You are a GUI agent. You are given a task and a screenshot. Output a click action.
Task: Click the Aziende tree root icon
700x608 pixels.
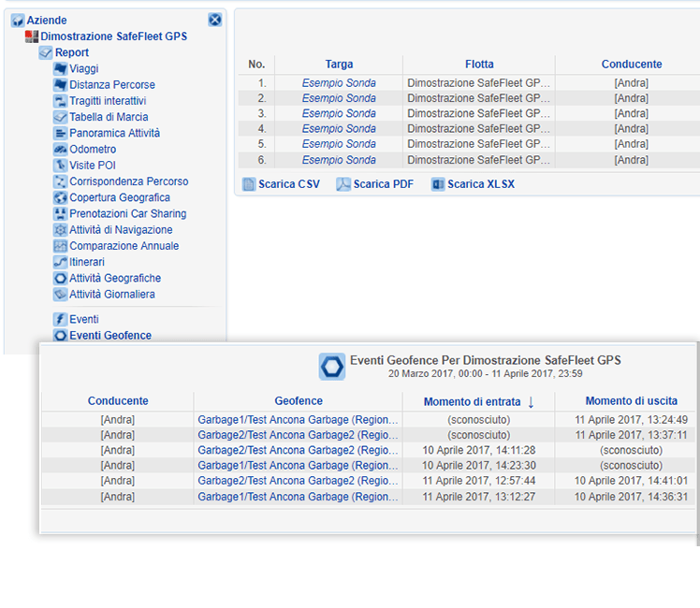point(18,21)
